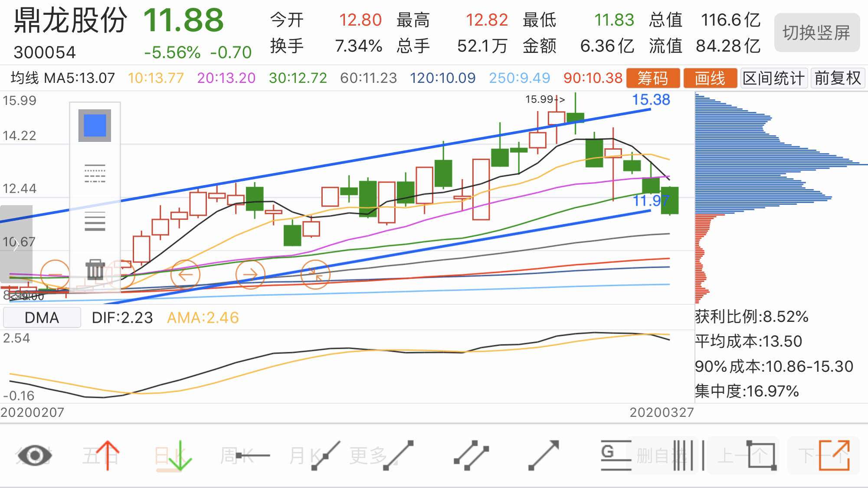Tap the 总值 market cap 116.6亿
This screenshot has height=488, width=868.
(731, 20)
